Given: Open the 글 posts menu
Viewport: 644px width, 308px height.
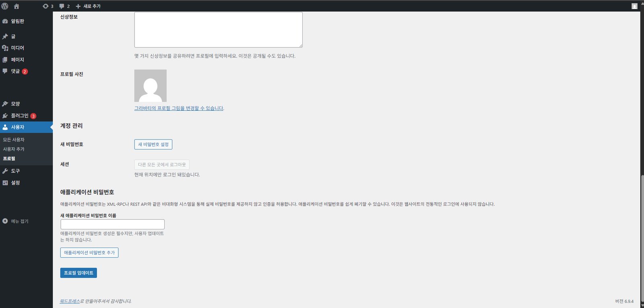Looking at the screenshot, I should [26, 36].
